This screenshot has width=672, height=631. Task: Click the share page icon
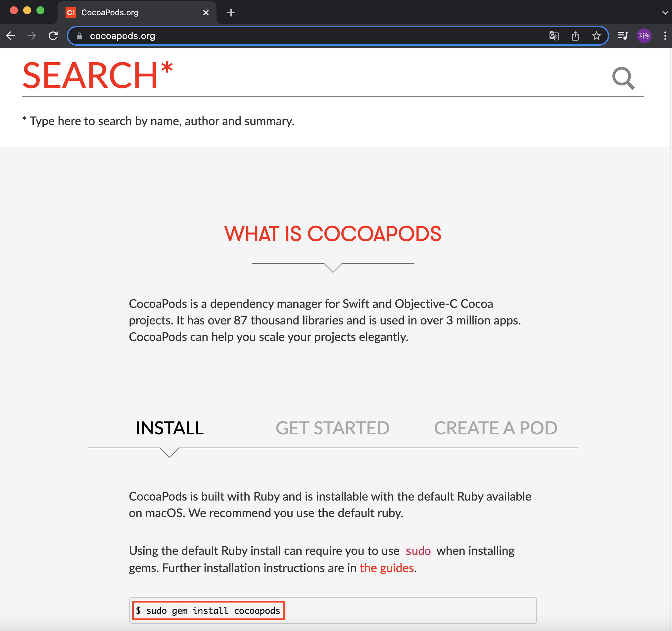[575, 36]
